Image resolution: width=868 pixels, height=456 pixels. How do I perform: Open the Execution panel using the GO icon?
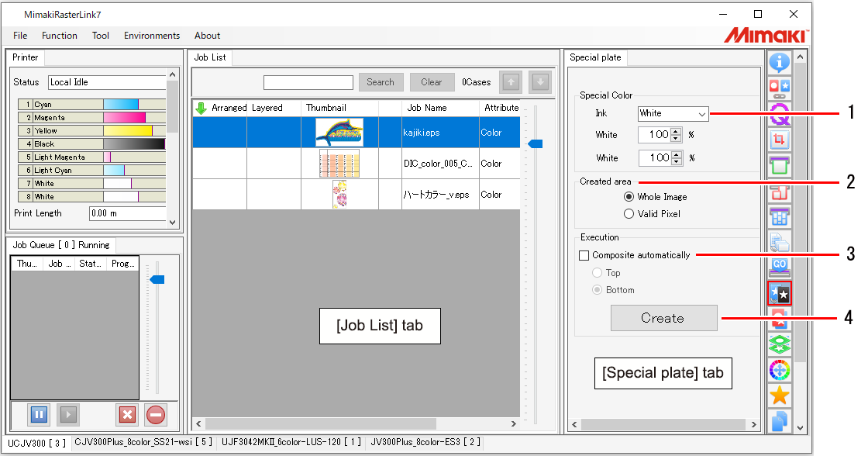[780, 267]
